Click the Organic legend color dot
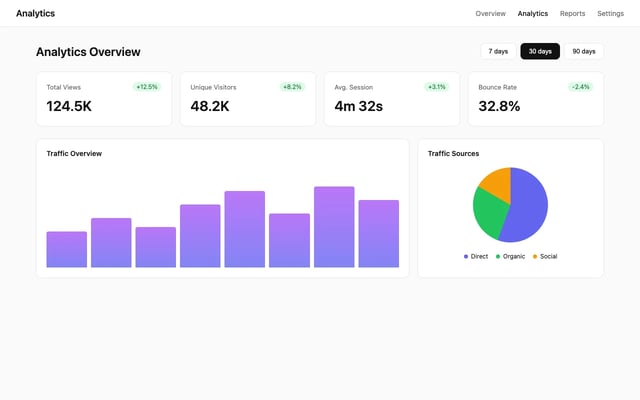 pos(498,257)
